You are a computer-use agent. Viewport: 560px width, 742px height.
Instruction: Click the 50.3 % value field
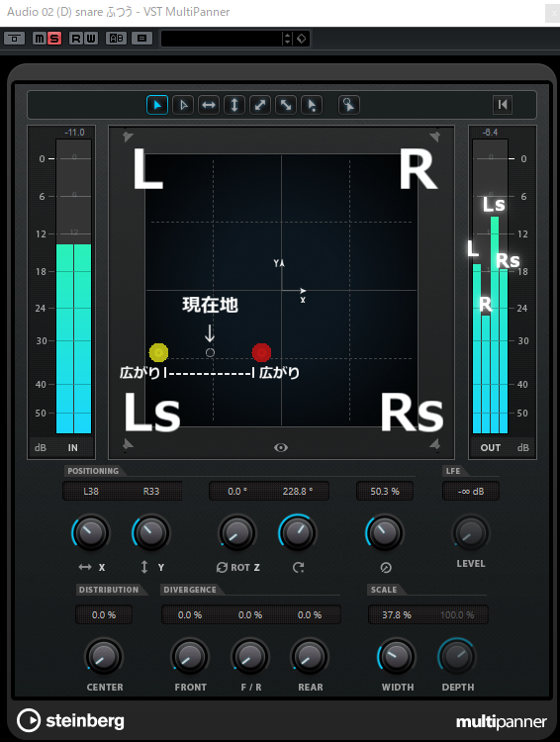pos(385,491)
